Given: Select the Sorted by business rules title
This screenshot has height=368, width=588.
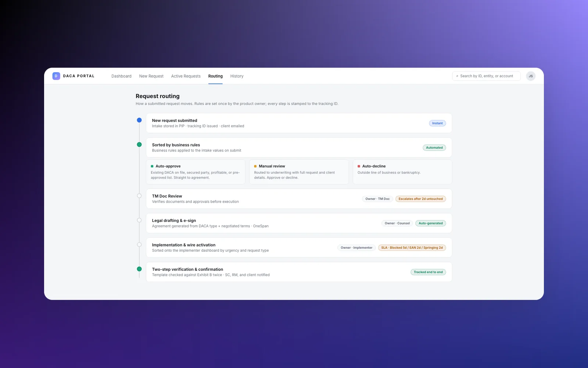Looking at the screenshot, I should (x=176, y=145).
